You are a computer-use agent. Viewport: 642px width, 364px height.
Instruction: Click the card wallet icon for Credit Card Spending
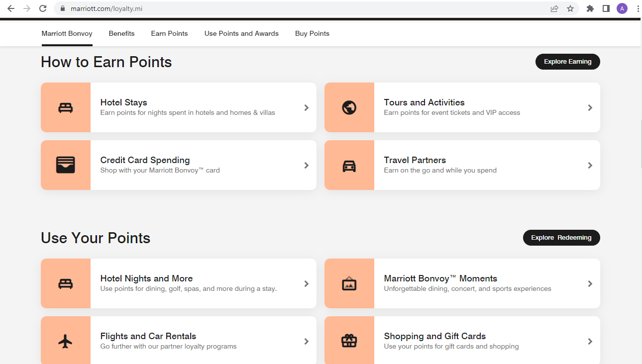66,165
